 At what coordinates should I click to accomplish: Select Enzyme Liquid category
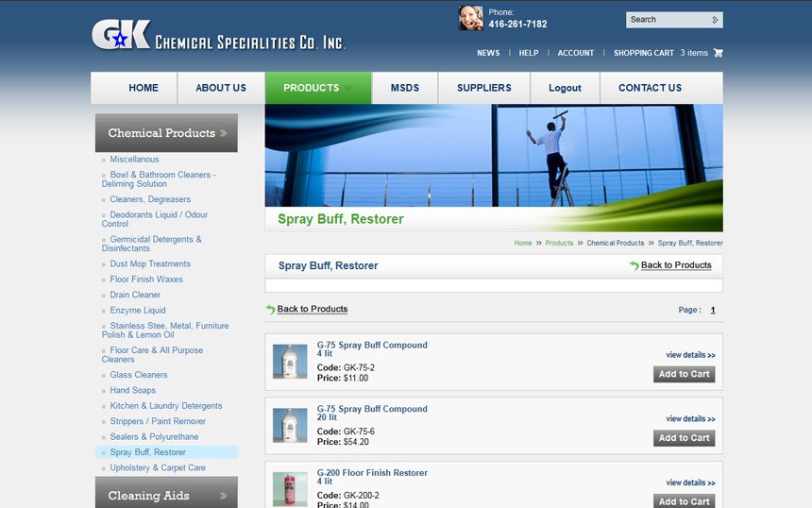click(x=138, y=311)
